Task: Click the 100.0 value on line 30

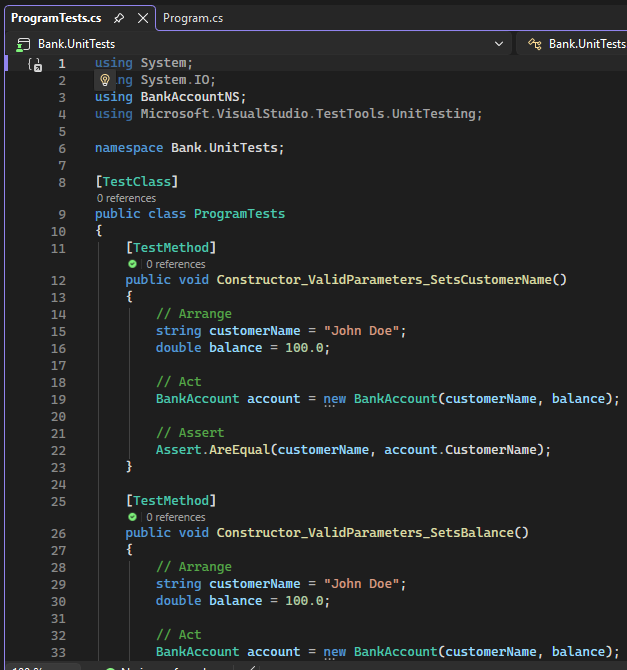Action: pos(304,601)
